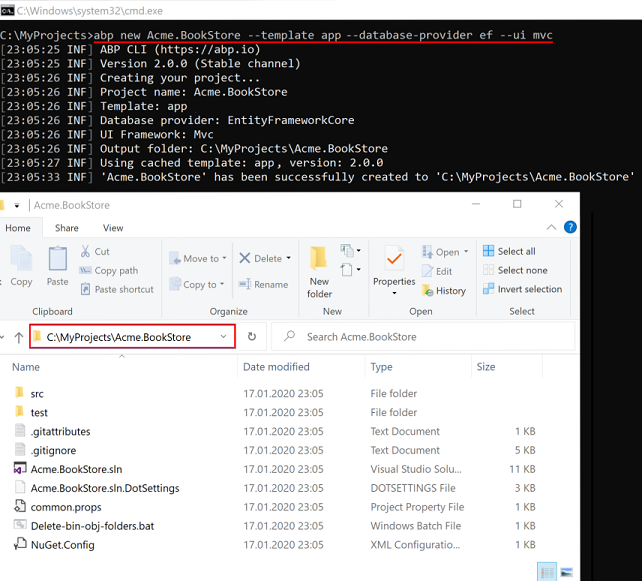Image resolution: width=642 pixels, height=581 pixels.
Task: Open the Share ribbon tab
Action: coord(67,228)
